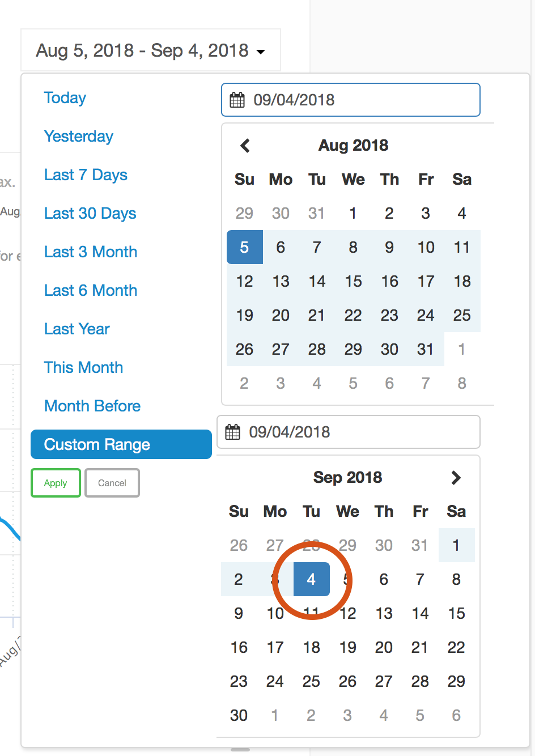The height and width of the screenshot is (756, 535).
Task: Select the Today preset
Action: click(65, 98)
